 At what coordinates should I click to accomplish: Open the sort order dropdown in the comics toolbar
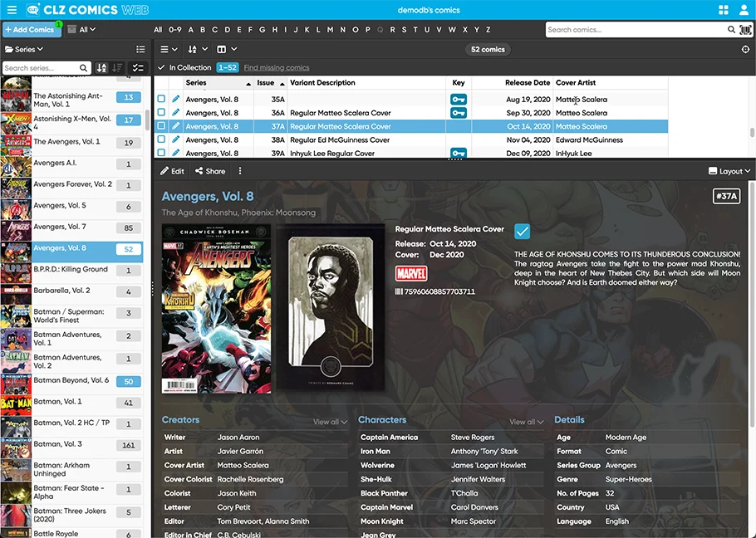(x=198, y=49)
